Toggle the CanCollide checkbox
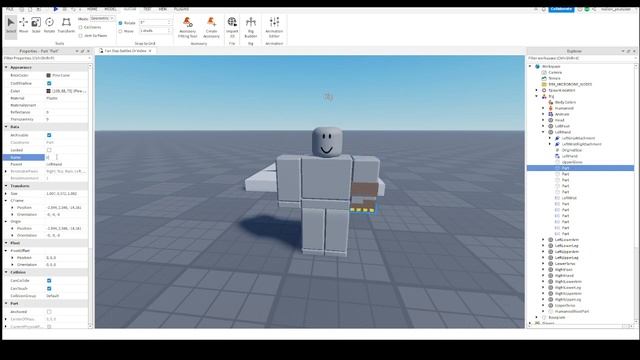Viewport: 640px width, 360px height. (x=49, y=281)
